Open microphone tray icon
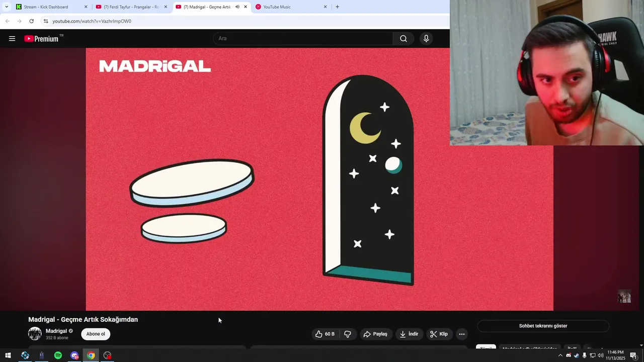 click(584, 355)
